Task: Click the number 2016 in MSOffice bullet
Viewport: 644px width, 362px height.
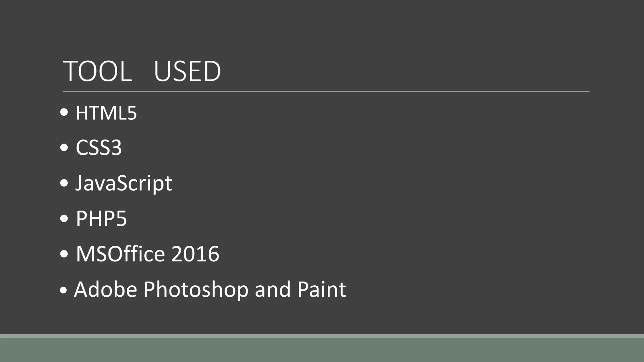Action: tap(195, 254)
